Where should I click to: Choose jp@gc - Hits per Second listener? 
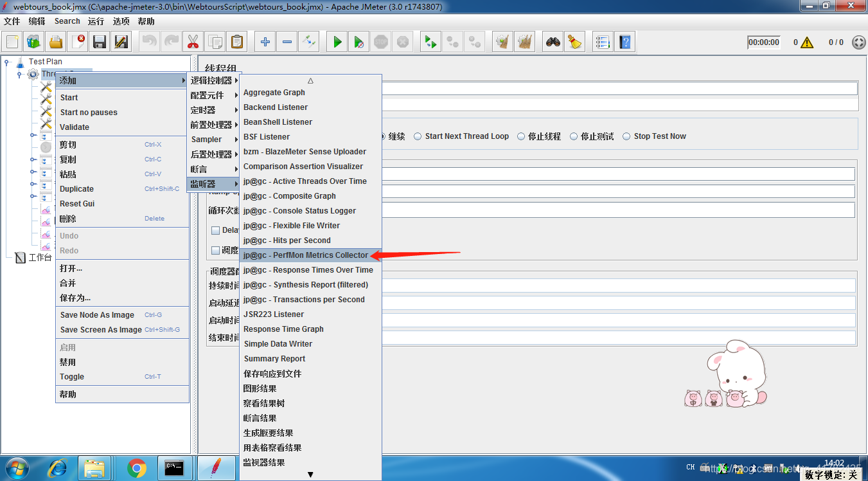[x=311, y=240]
